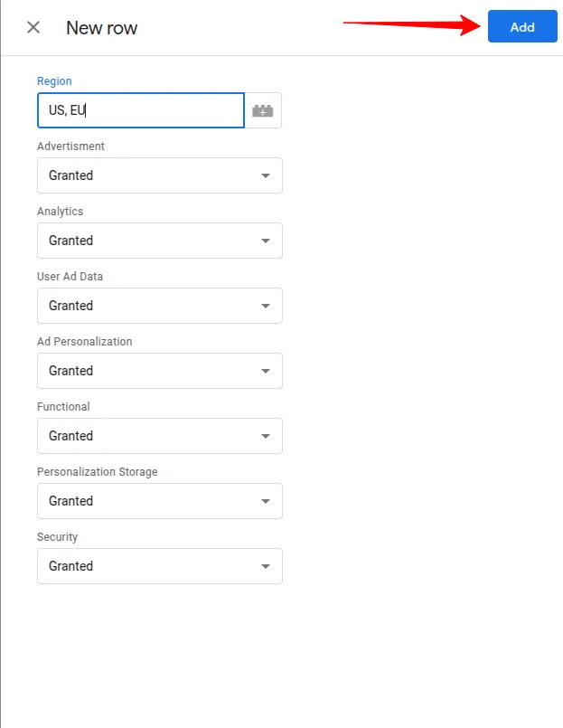This screenshot has height=728, width=563.
Task: Expand the Ad Personalization dropdown
Action: pyautogui.click(x=159, y=371)
